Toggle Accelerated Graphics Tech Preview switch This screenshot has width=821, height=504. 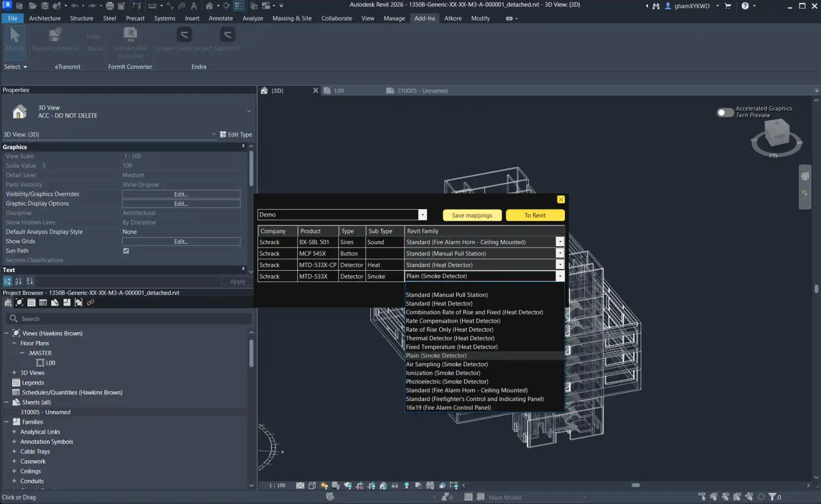tap(724, 112)
